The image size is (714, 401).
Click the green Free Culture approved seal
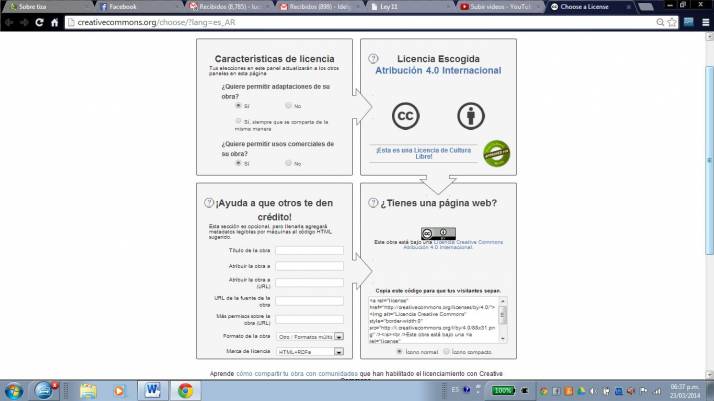tap(496, 153)
